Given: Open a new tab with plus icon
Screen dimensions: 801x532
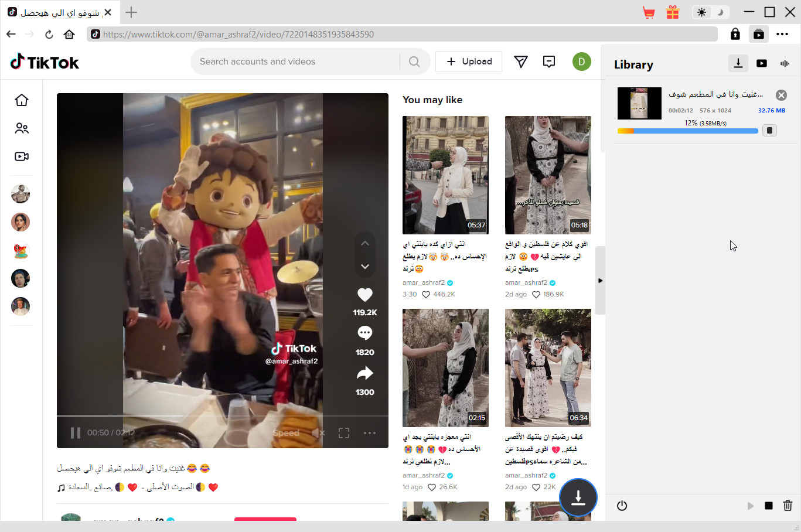Looking at the screenshot, I should [131, 12].
